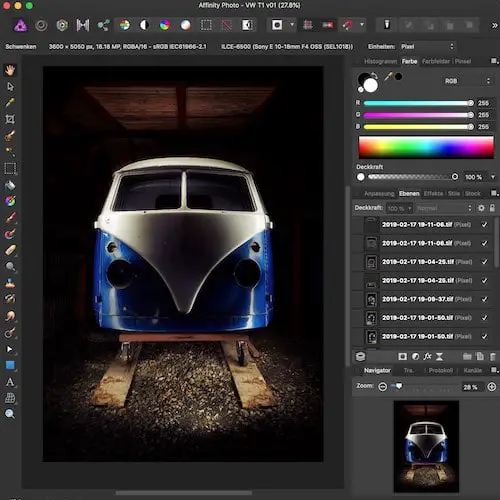This screenshot has width=500, height=500.
Task: Select the Selection Brush tool
Action: (10, 135)
